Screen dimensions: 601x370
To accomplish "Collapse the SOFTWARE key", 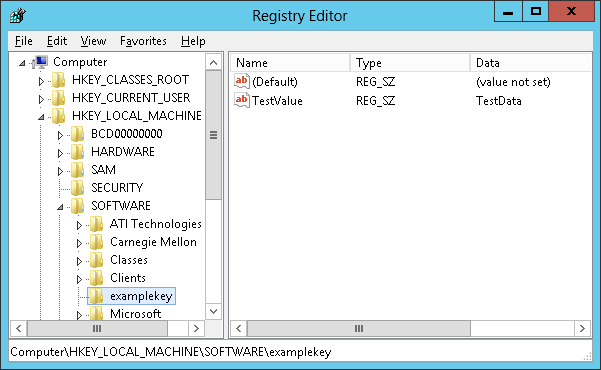I will (x=60, y=207).
